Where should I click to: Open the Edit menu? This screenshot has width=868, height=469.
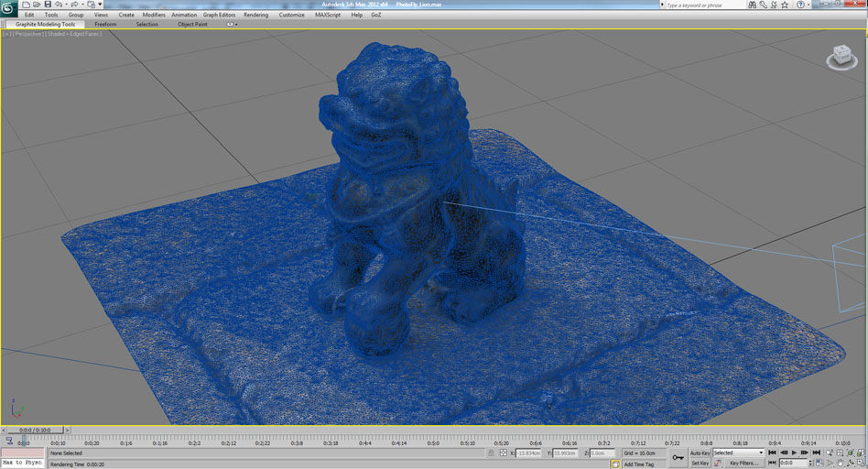(x=29, y=15)
